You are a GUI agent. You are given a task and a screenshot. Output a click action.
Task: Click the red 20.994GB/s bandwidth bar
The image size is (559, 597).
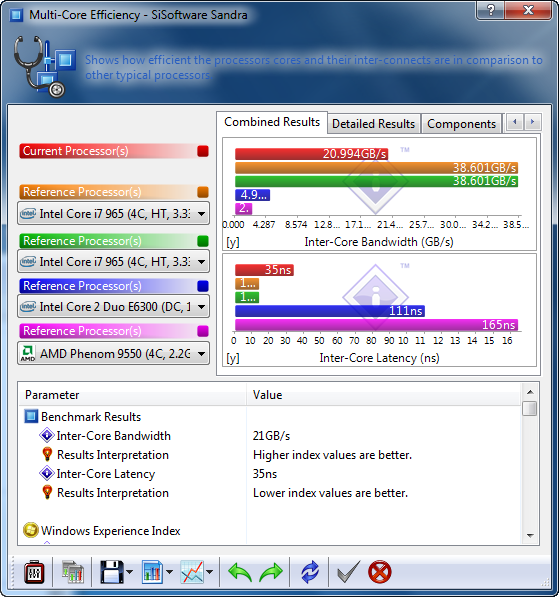311,154
